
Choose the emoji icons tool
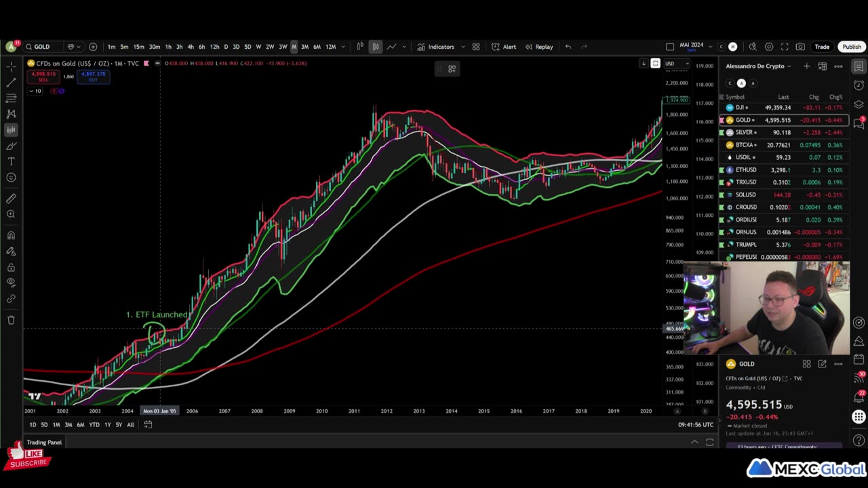pos(11,178)
